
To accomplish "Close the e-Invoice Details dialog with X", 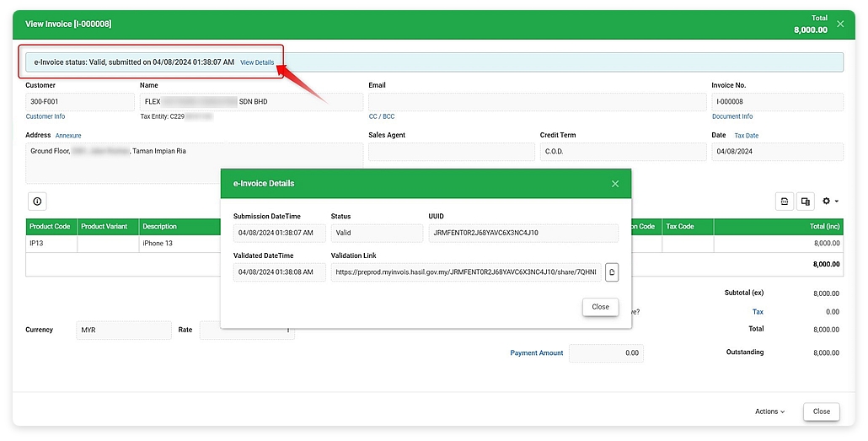I will (615, 184).
